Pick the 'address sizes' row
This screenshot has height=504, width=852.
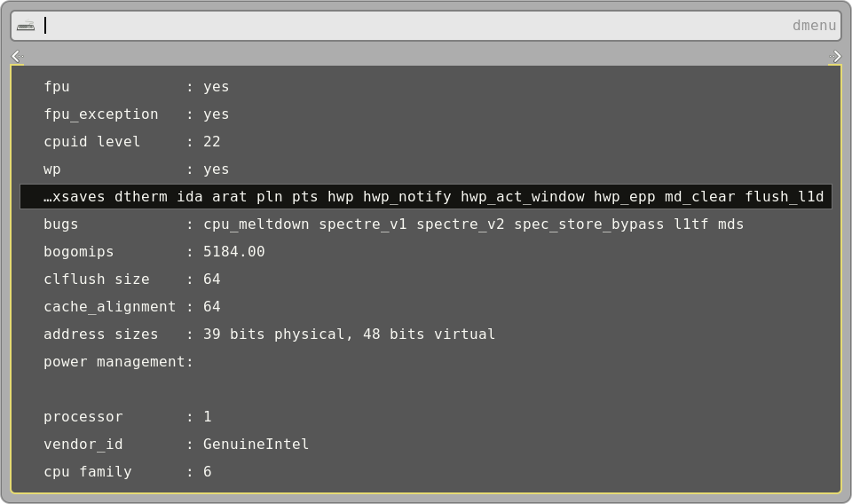pyautogui.click(x=269, y=335)
